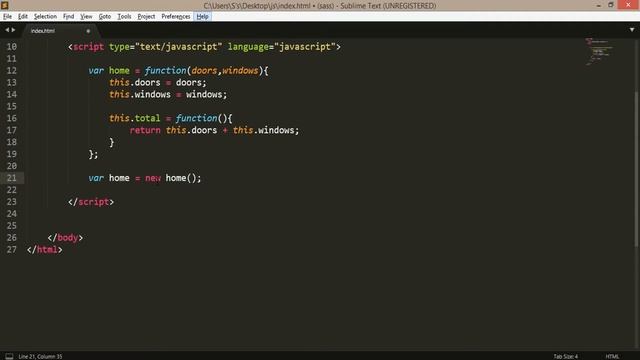Viewport: 640px width, 360px height.
Task: Click the Sublime Text app icon in title bar
Action: tap(4, 5)
